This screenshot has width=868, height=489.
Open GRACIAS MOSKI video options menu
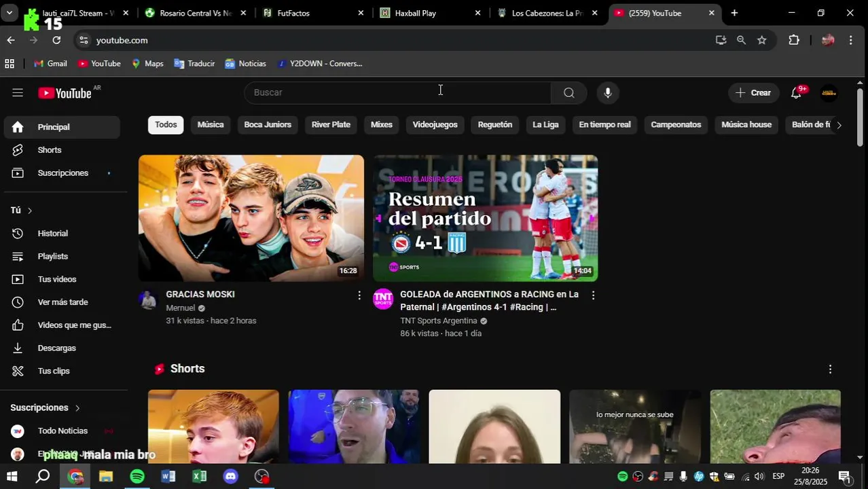point(359,295)
